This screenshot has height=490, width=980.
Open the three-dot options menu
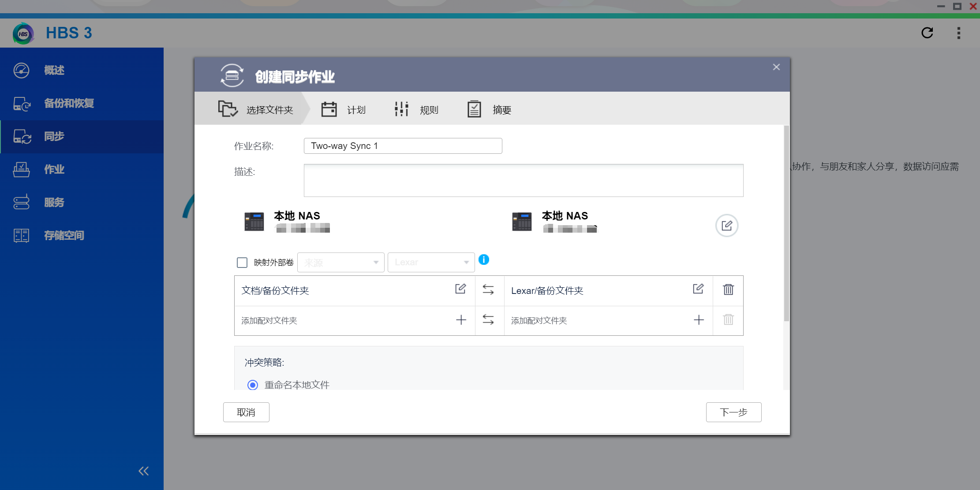(958, 33)
